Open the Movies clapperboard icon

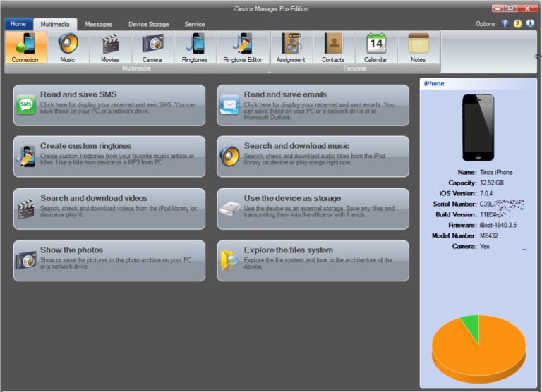click(x=110, y=47)
